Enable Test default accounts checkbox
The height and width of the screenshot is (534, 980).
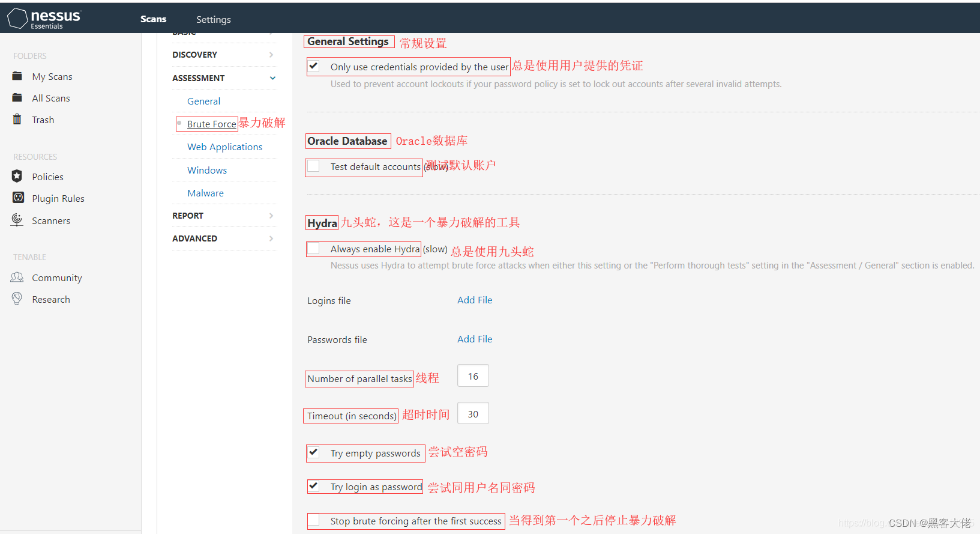coord(313,166)
